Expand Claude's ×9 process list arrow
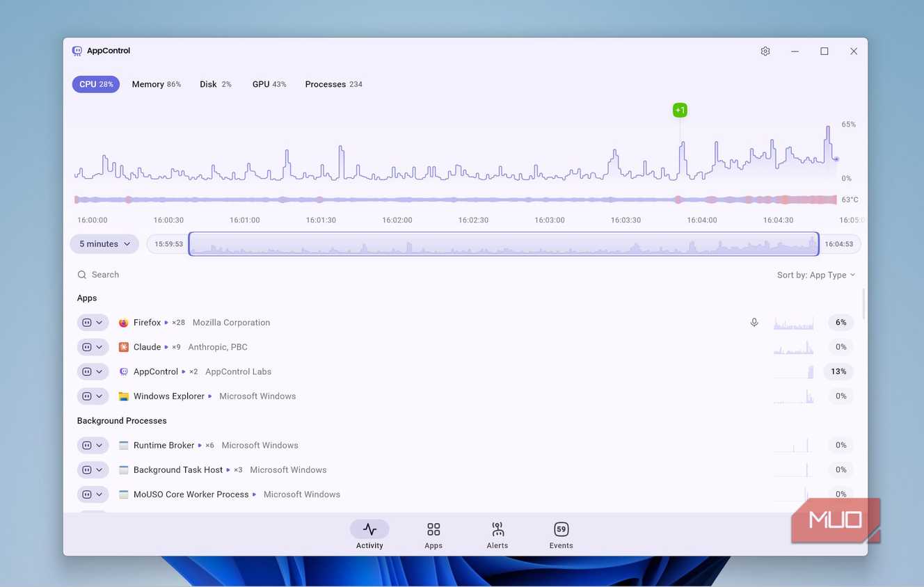 pyautogui.click(x=166, y=347)
